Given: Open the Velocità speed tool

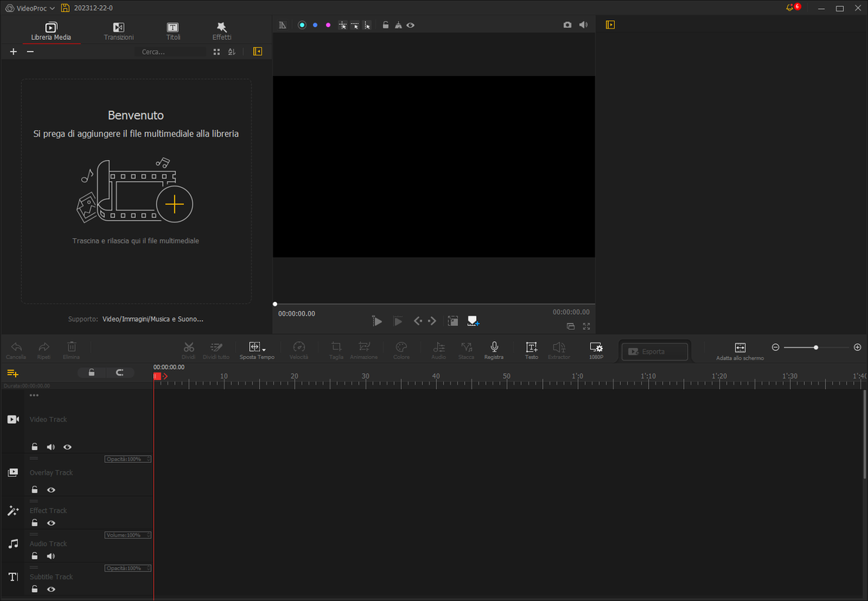Looking at the screenshot, I should (299, 351).
